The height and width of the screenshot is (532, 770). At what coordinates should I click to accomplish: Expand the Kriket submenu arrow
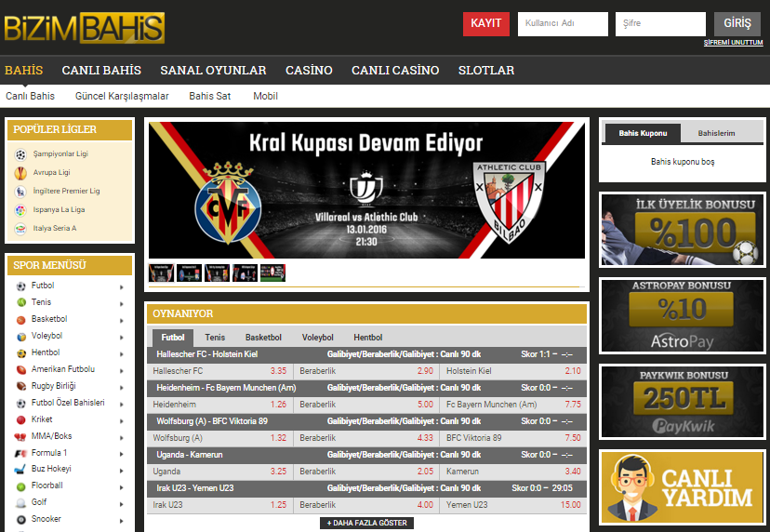pyautogui.click(x=121, y=421)
